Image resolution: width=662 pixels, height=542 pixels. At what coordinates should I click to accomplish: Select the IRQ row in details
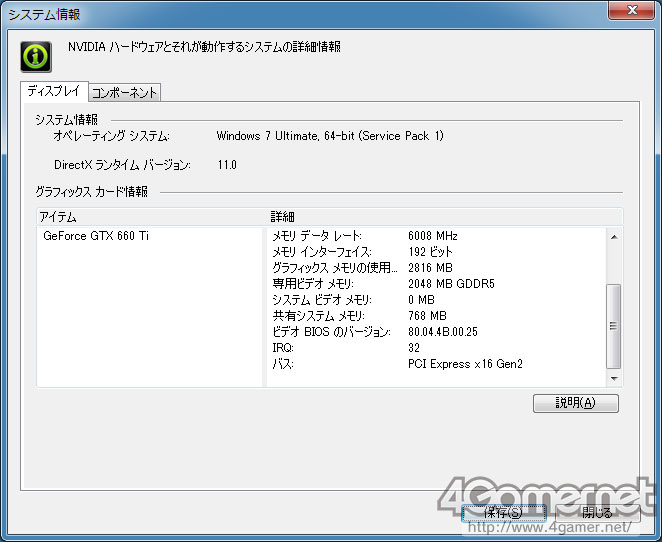click(437, 348)
